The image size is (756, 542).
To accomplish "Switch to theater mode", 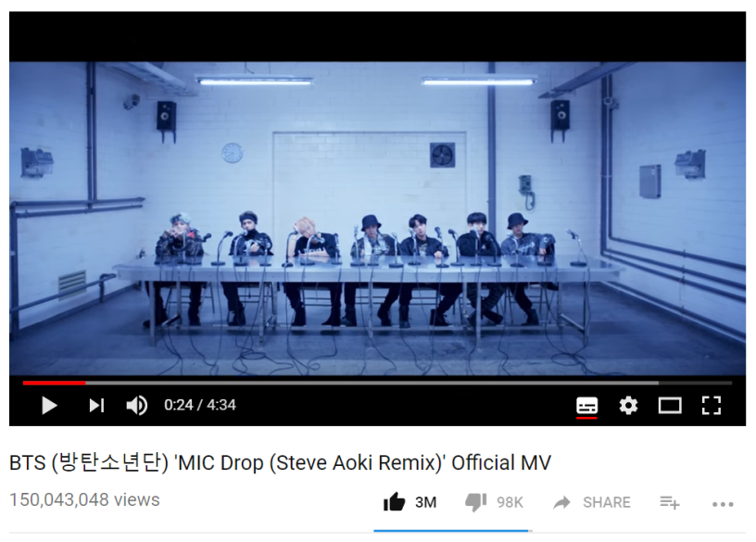I will coord(670,406).
